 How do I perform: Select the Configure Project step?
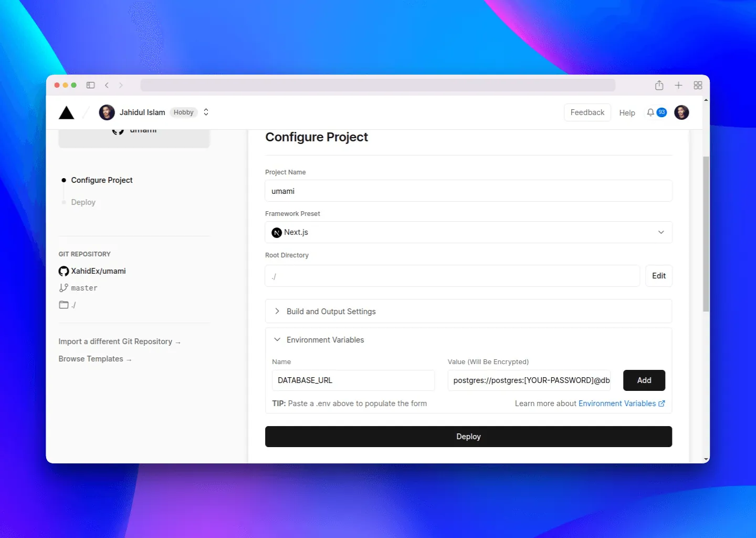(102, 180)
